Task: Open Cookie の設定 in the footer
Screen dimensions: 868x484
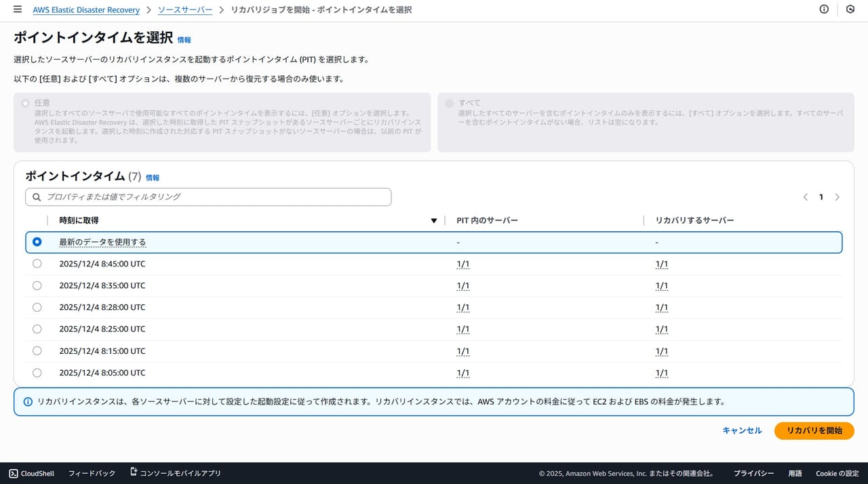Action: click(x=837, y=473)
